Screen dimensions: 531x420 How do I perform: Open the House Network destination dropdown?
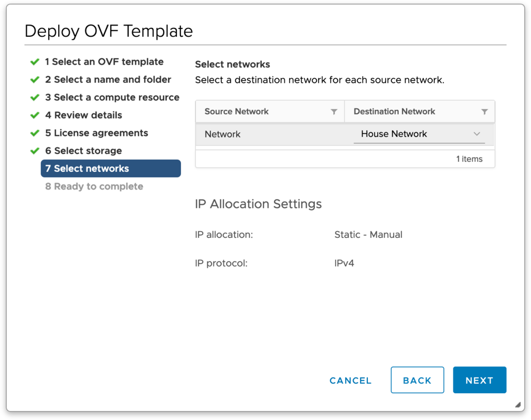(477, 134)
